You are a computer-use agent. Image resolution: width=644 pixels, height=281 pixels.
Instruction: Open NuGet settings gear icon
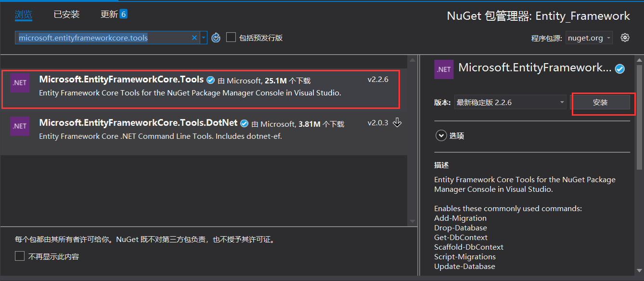(625, 38)
